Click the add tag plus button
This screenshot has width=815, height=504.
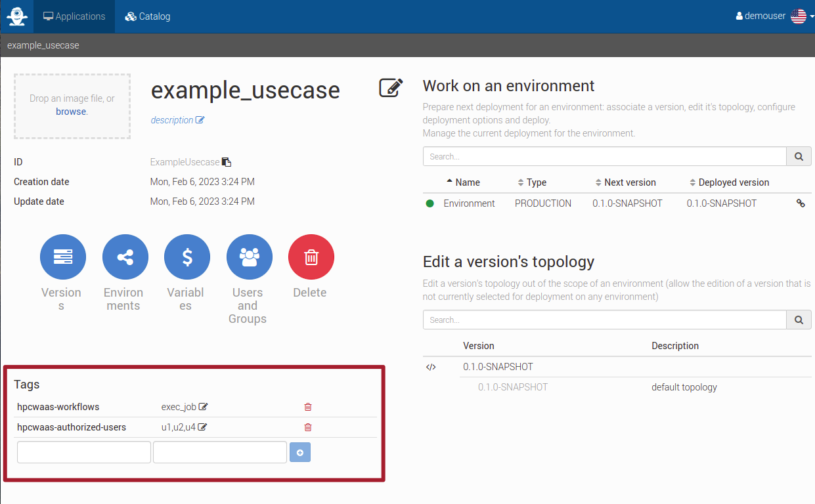click(x=300, y=452)
